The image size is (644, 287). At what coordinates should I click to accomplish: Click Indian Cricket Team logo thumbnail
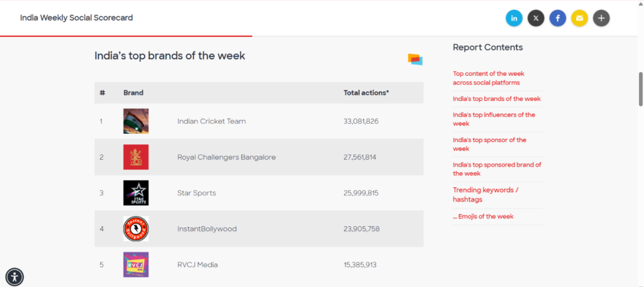tap(136, 121)
